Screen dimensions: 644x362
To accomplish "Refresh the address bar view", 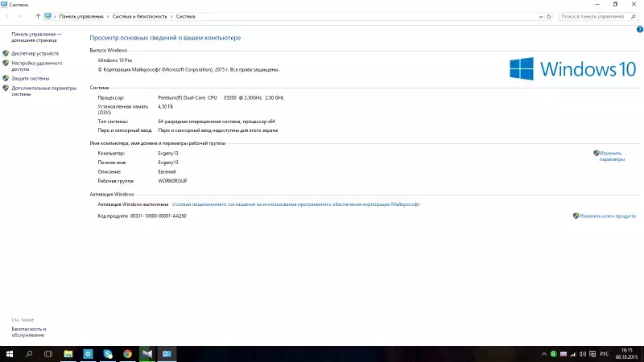I will [x=549, y=16].
